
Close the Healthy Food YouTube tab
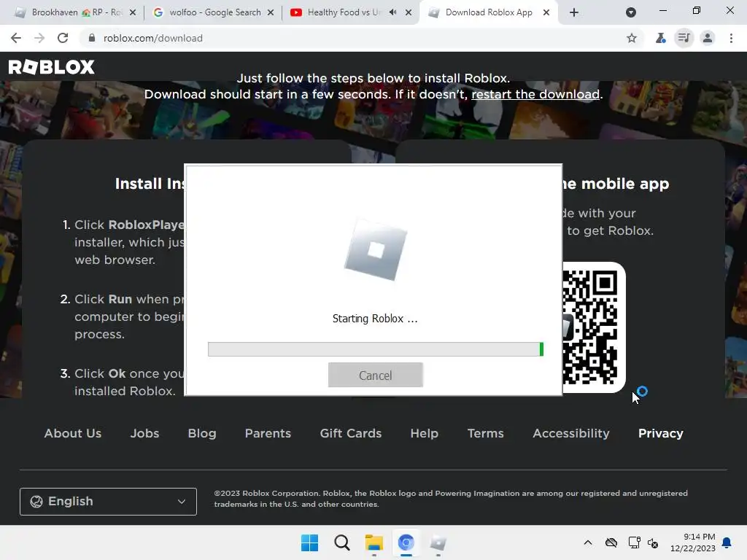[409, 12]
